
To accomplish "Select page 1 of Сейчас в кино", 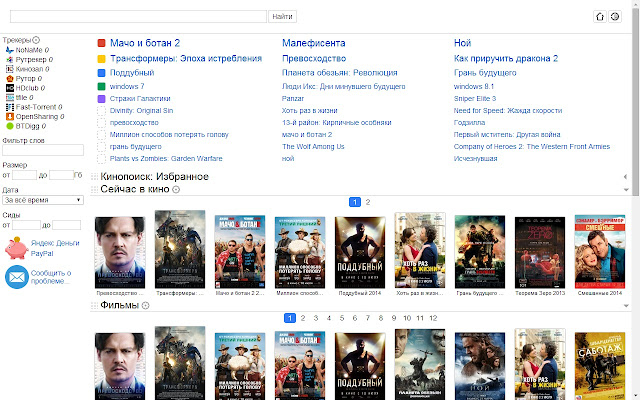I will click(x=355, y=202).
